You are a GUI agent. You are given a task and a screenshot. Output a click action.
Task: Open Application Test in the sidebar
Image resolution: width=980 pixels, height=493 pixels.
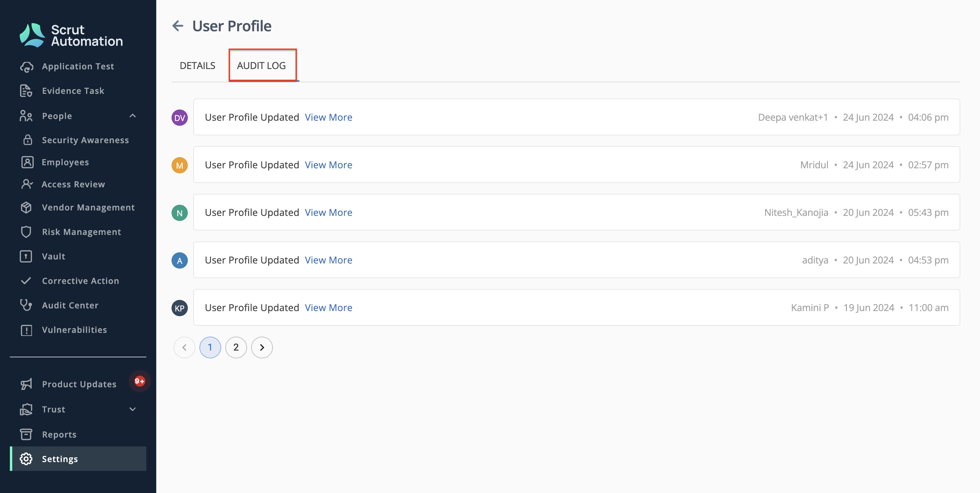click(x=78, y=67)
